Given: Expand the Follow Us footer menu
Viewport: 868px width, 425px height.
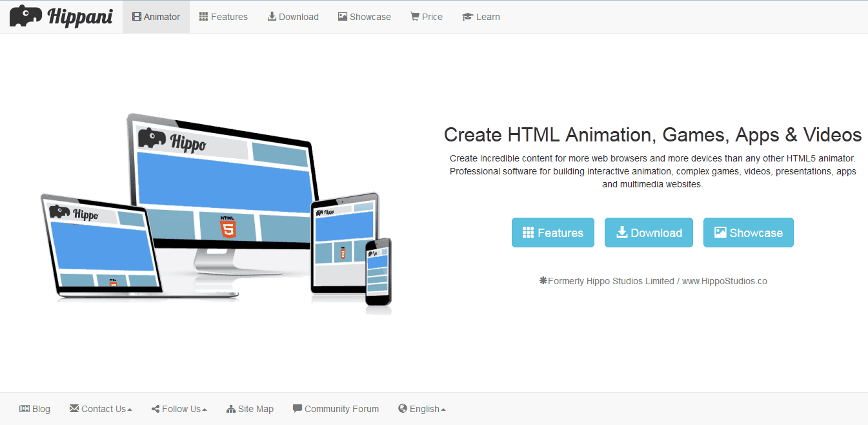Looking at the screenshot, I should (x=179, y=409).
